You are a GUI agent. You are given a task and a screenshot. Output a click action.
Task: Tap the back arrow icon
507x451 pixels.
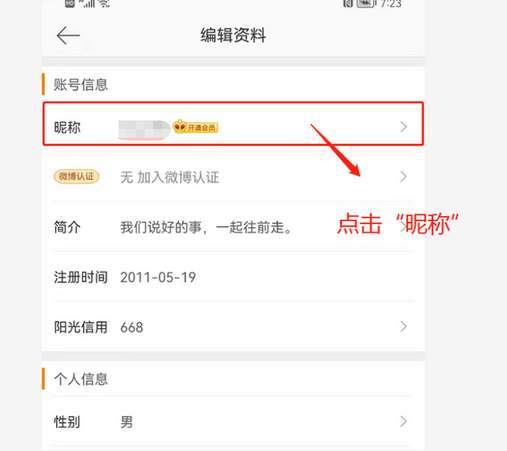pos(68,35)
